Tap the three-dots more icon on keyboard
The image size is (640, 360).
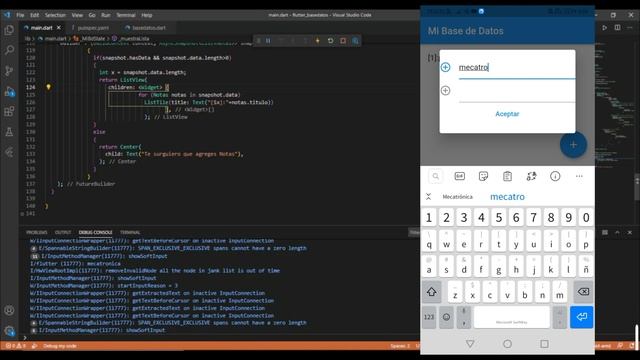coord(579,176)
